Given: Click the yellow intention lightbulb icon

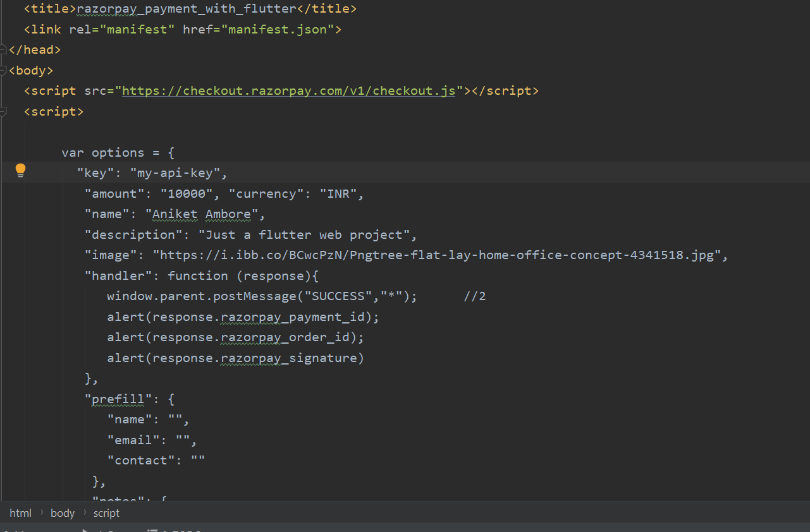Looking at the screenshot, I should tap(20, 170).
